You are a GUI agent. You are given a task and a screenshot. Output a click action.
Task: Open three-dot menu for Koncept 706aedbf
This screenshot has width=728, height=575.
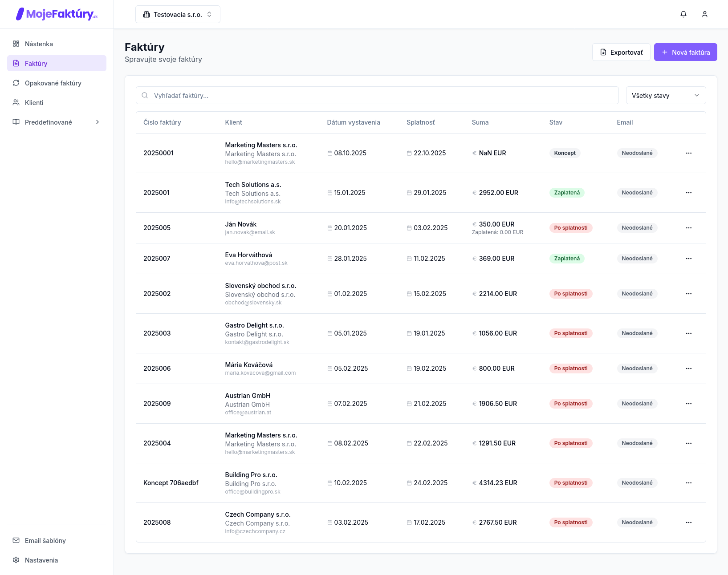tap(689, 483)
